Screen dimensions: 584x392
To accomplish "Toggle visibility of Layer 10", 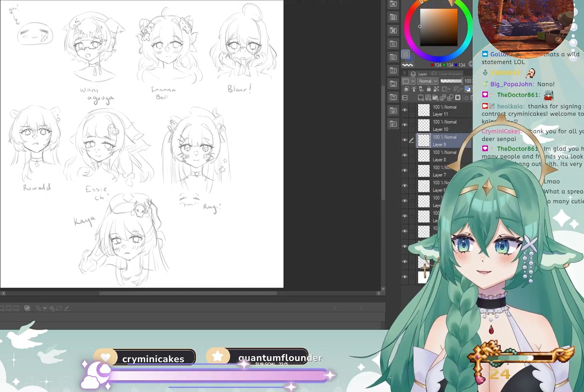I will coord(405,125).
